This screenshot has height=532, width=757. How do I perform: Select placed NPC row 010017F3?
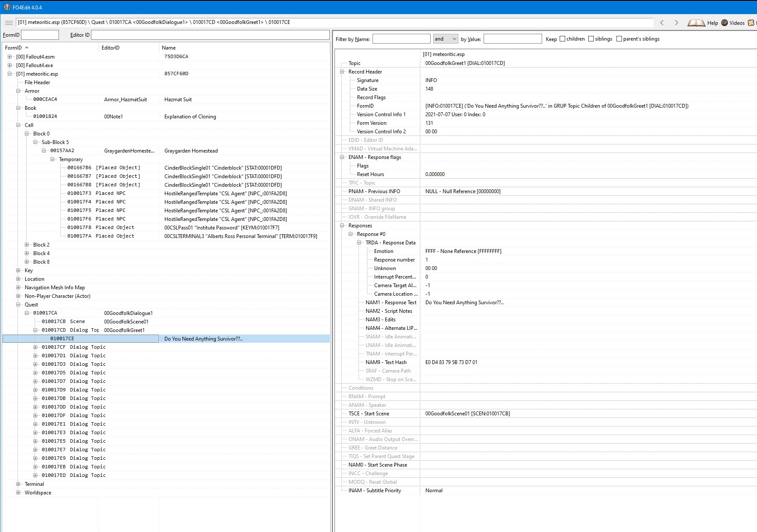point(166,193)
